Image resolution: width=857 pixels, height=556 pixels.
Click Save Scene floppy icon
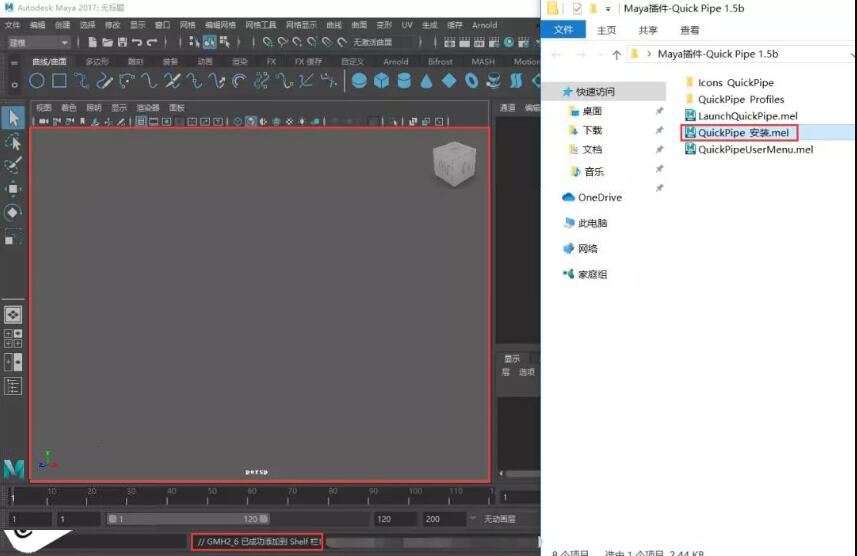(x=122, y=42)
